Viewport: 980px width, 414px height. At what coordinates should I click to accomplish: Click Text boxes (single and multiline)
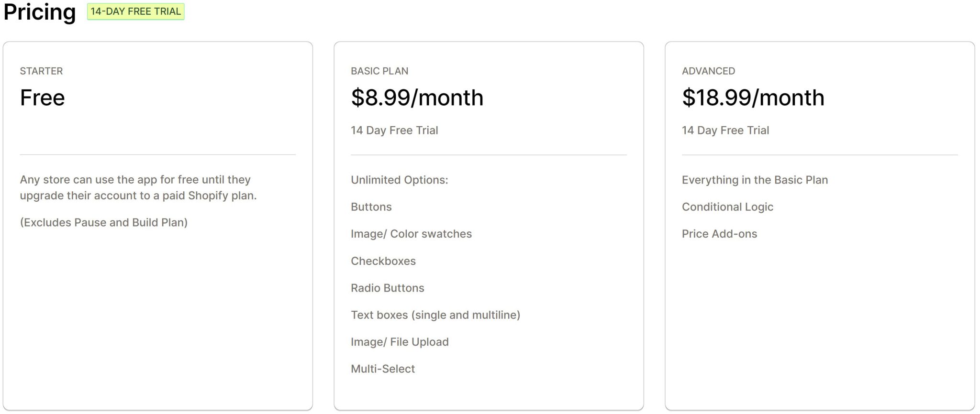[x=435, y=315]
